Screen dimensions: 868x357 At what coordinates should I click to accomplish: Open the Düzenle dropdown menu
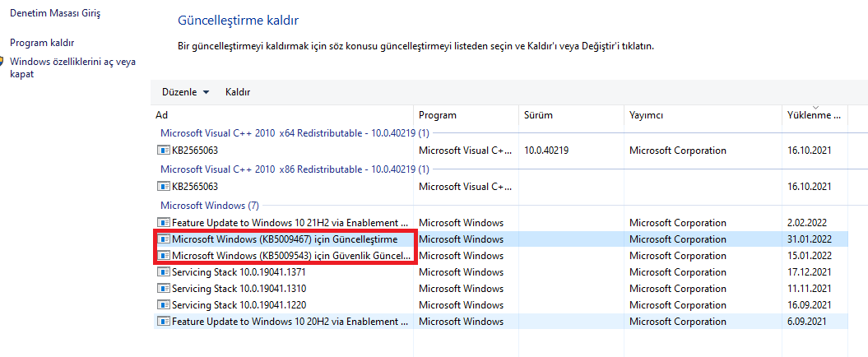(x=185, y=92)
